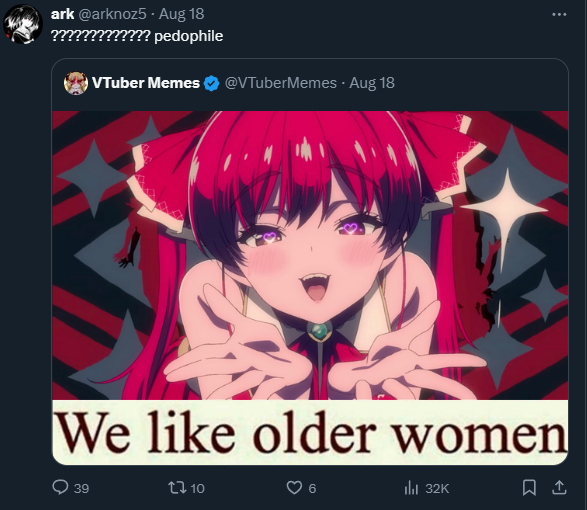Open the reply comment icon

click(60, 488)
